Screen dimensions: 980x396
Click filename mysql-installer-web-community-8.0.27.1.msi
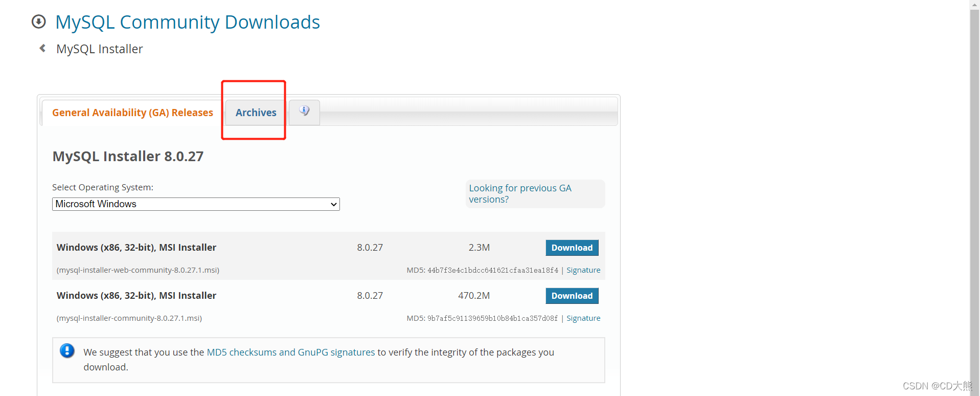click(138, 270)
